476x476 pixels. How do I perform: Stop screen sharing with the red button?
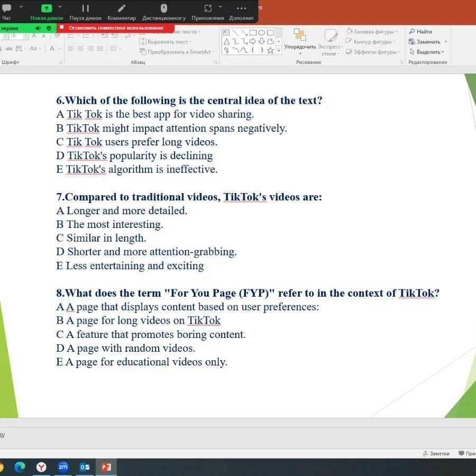pos(115,28)
